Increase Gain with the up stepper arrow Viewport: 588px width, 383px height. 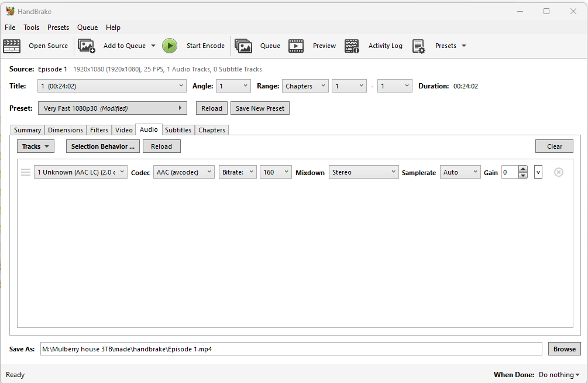(x=522, y=169)
